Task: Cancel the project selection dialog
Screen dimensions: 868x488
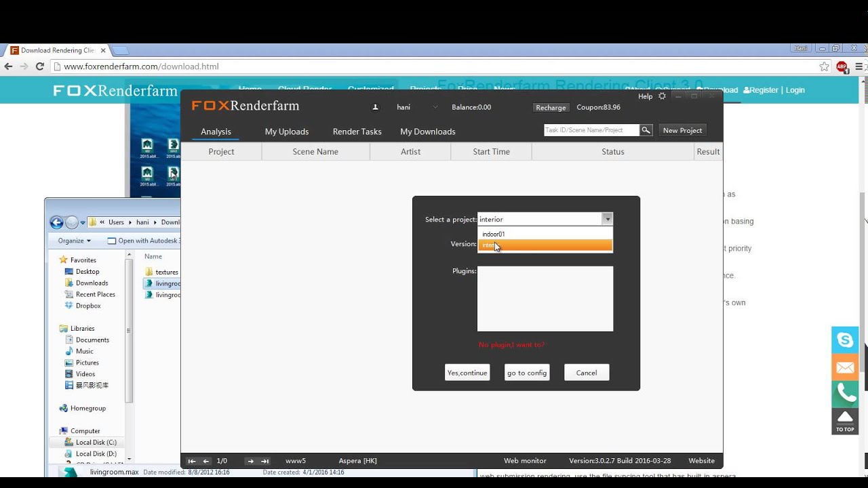Action: [587, 373]
